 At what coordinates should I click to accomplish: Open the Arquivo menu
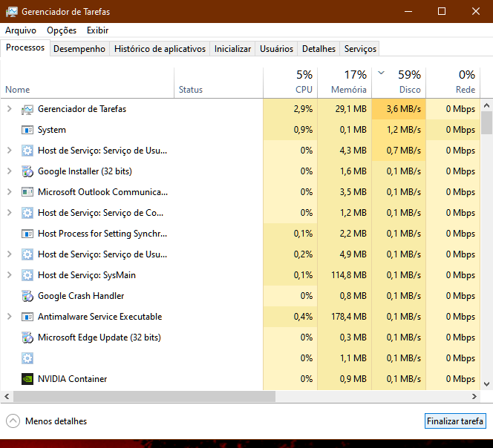click(21, 30)
